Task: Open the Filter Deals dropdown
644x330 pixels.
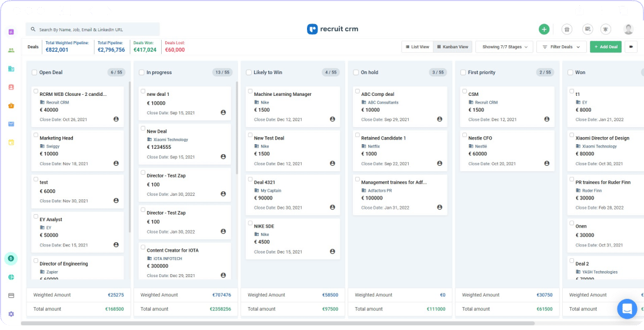Action: (x=562, y=47)
